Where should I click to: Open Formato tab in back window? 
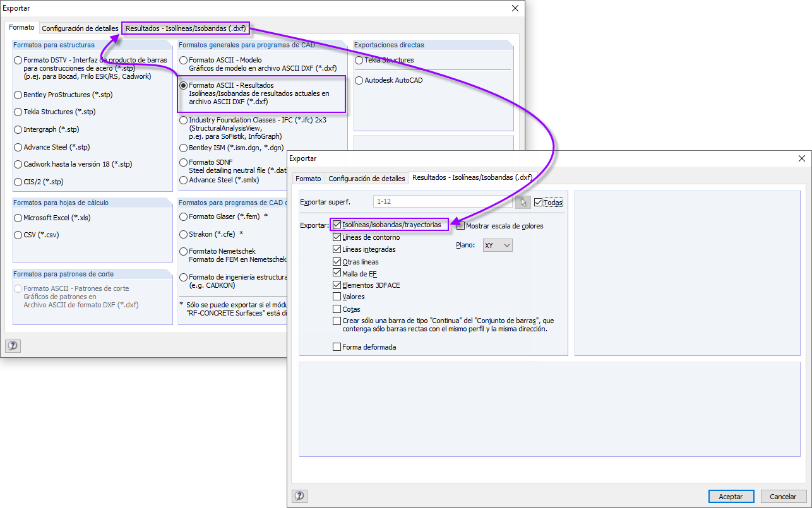pyautogui.click(x=21, y=28)
